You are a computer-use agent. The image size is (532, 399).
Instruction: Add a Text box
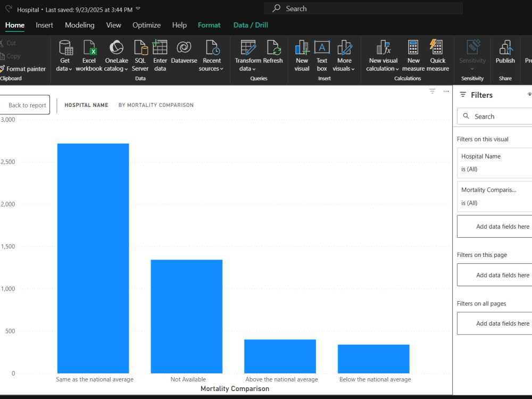point(322,56)
